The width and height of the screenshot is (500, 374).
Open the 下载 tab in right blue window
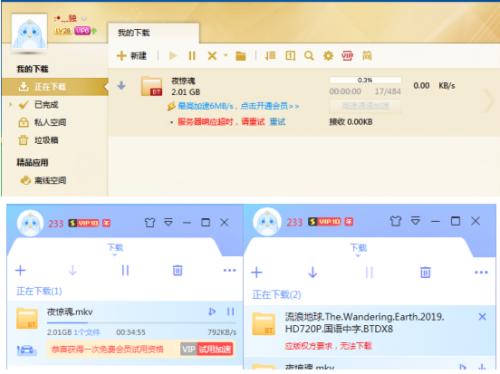point(358,248)
